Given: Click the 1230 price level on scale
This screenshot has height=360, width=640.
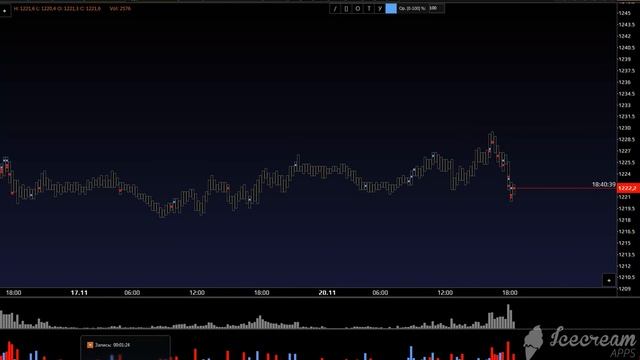Looking at the screenshot, I should coord(624,128).
